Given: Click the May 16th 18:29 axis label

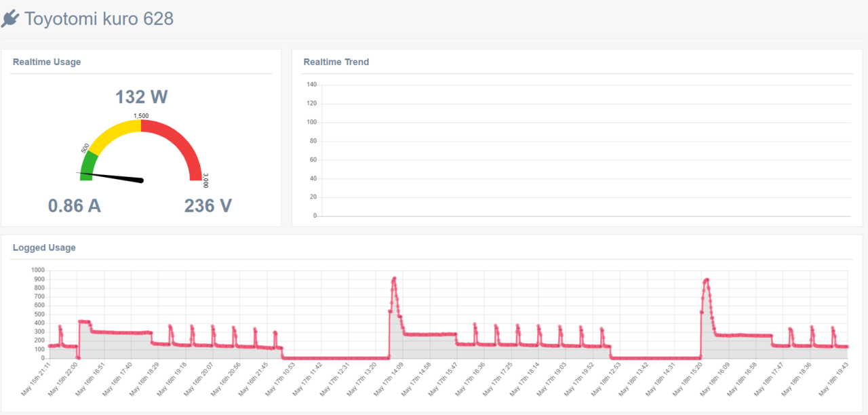Looking at the screenshot, I should [x=144, y=379].
